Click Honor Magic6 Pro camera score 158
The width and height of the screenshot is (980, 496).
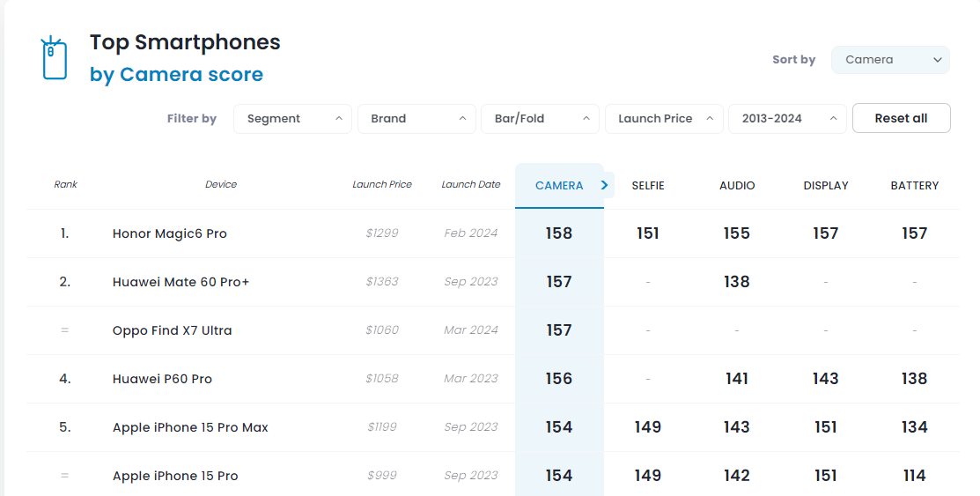(x=559, y=233)
